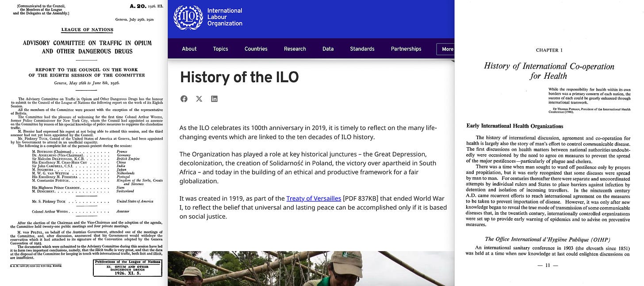Open the Treaty of Versailles link
The image size is (644, 286).
[314, 198]
